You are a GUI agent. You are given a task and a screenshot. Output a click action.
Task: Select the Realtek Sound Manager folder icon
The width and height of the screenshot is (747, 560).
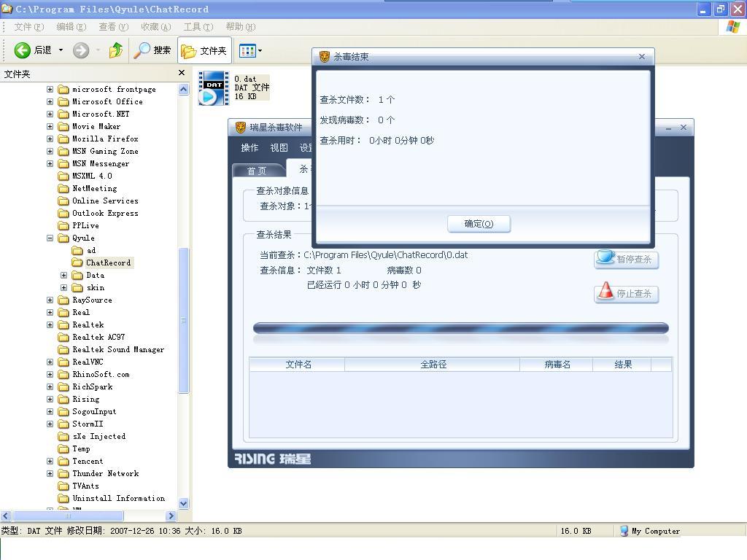(63, 349)
